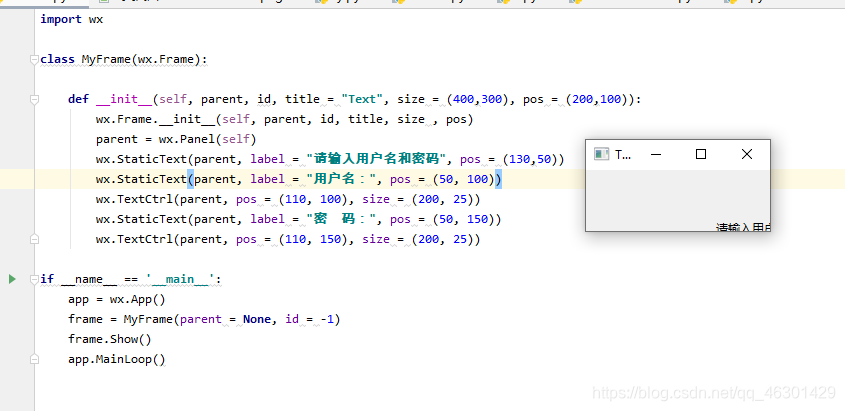Screen dimensions: 845x411
Task: Click the 'app = wx.App()' line
Action: click(x=117, y=299)
